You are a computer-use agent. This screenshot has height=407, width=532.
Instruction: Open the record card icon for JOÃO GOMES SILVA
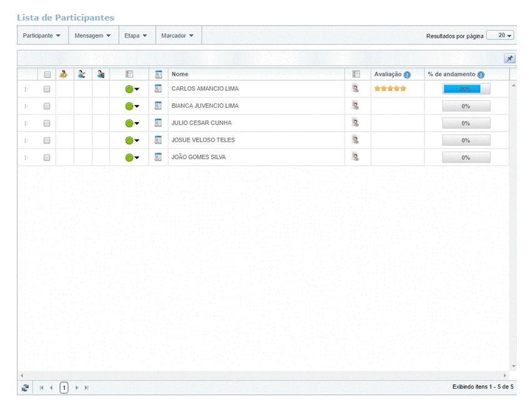158,157
